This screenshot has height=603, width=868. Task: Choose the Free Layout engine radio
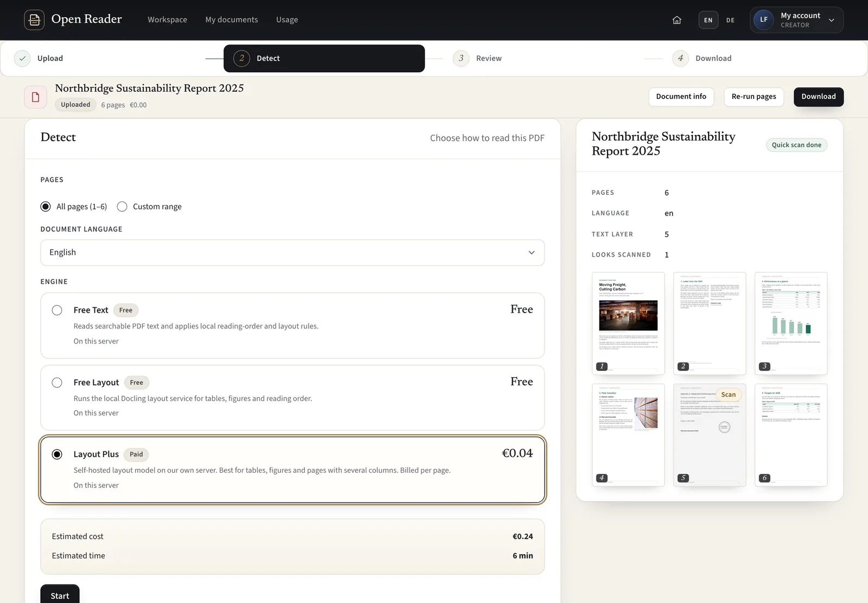coord(57,383)
